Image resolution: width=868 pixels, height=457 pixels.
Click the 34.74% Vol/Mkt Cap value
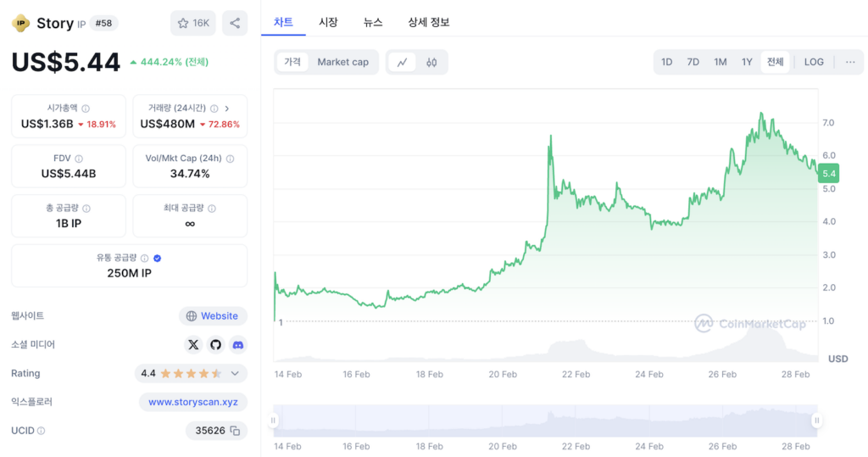tap(190, 174)
